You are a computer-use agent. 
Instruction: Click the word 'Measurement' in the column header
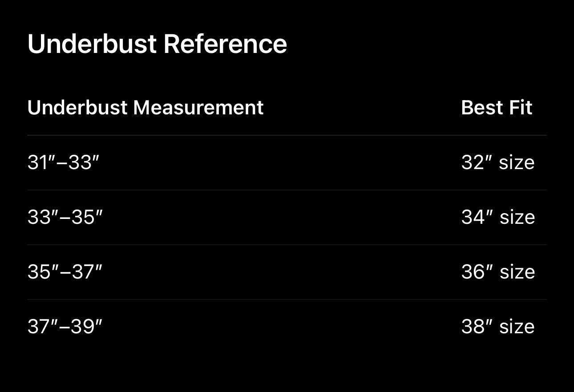coord(198,108)
